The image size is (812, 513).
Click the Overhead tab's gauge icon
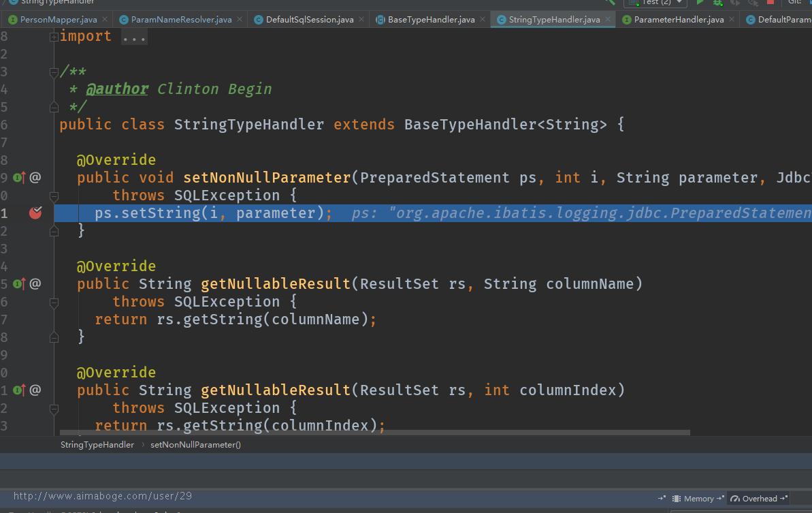click(x=735, y=499)
